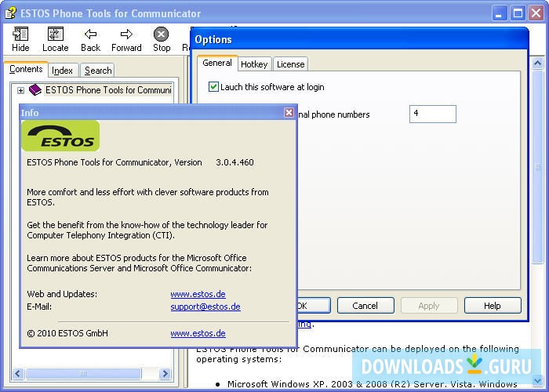Switch to the Index tab
Screen dimensions: 549x392
[x=62, y=71]
